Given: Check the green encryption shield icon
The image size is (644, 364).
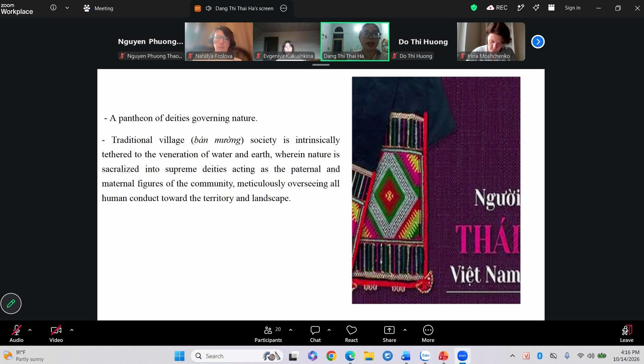Looking at the screenshot, I should [x=474, y=8].
